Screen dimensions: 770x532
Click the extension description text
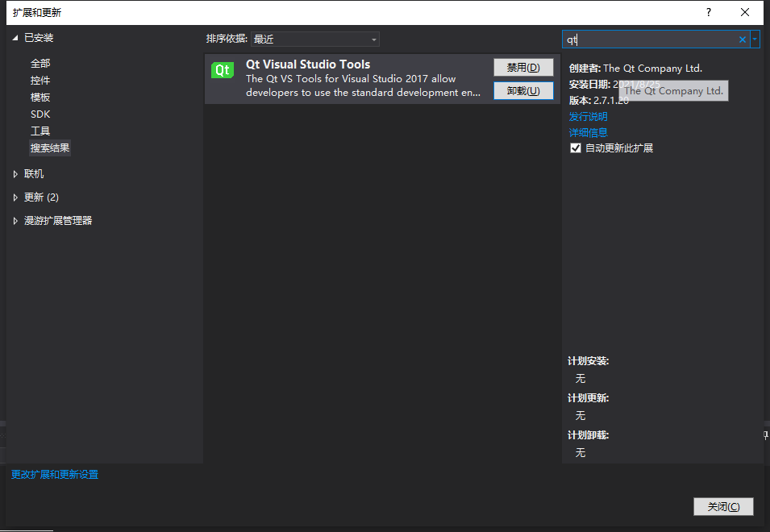(x=363, y=85)
